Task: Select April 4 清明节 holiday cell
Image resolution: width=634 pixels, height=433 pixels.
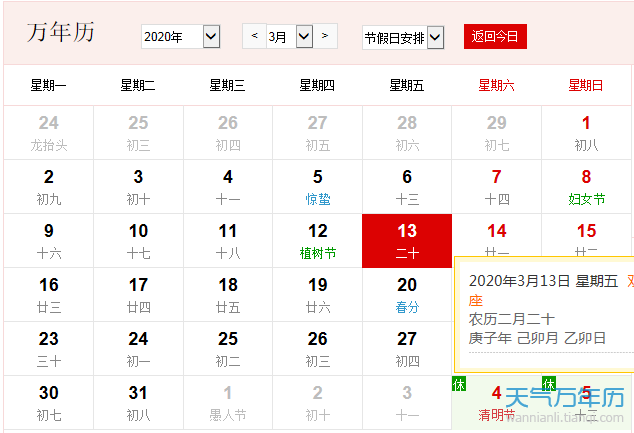Action: [497, 403]
